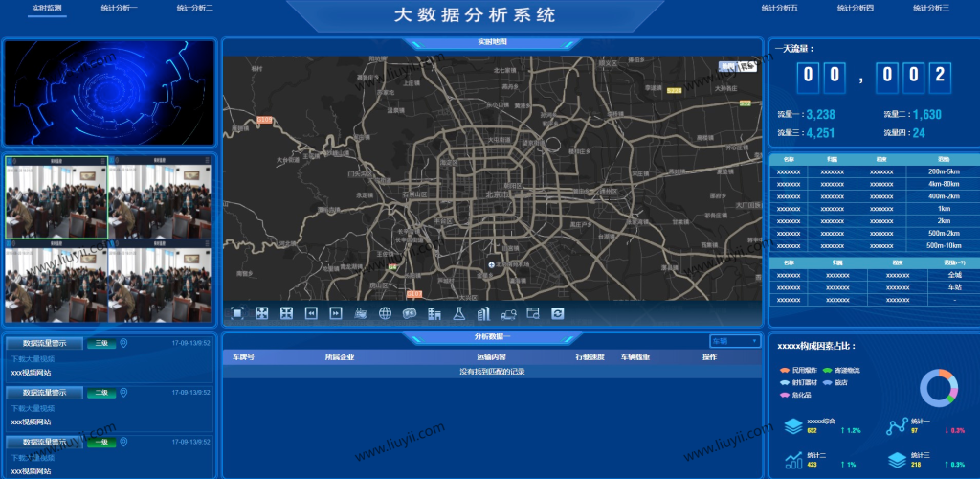This screenshot has height=479, width=980.
Task: Click the window search icon in map toolbar
Action: (x=532, y=313)
